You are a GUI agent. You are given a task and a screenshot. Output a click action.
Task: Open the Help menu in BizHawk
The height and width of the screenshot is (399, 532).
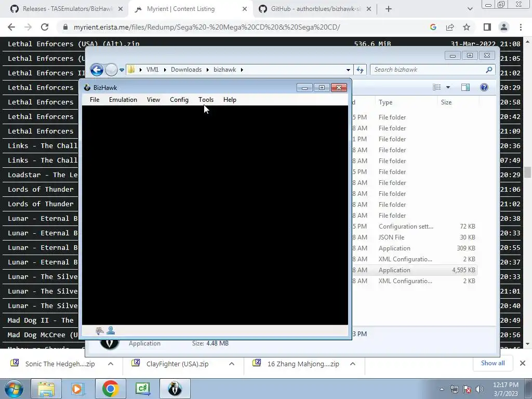[x=230, y=100]
